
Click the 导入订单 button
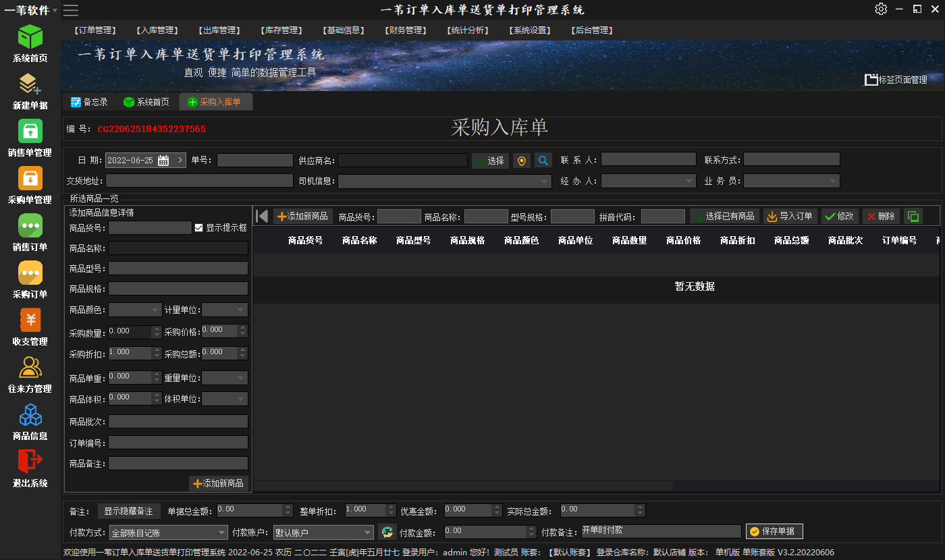click(x=790, y=217)
